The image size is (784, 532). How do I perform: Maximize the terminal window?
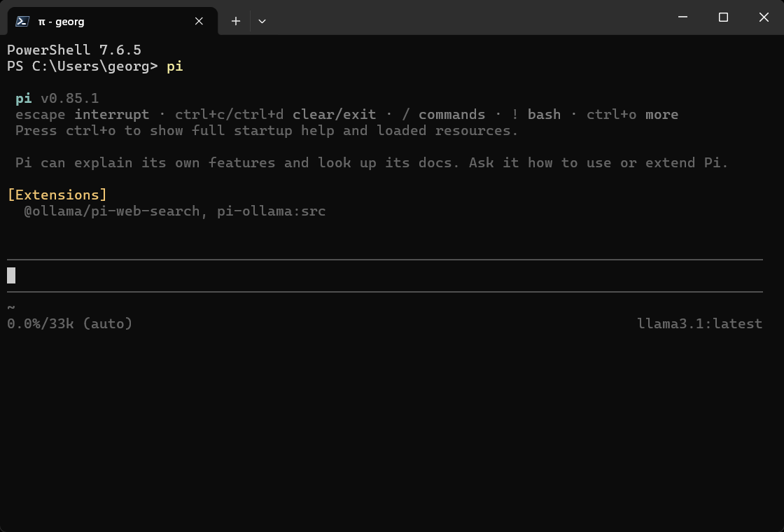click(x=723, y=17)
